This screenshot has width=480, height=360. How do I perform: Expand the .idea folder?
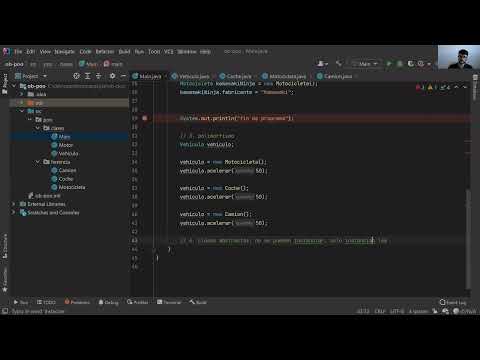(x=22, y=94)
